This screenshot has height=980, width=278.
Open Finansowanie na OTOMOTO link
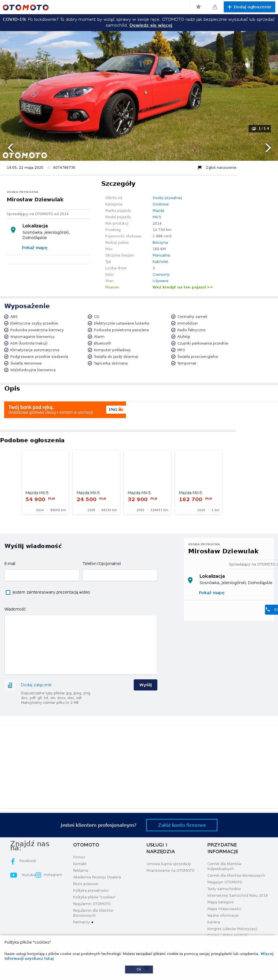coord(170,870)
